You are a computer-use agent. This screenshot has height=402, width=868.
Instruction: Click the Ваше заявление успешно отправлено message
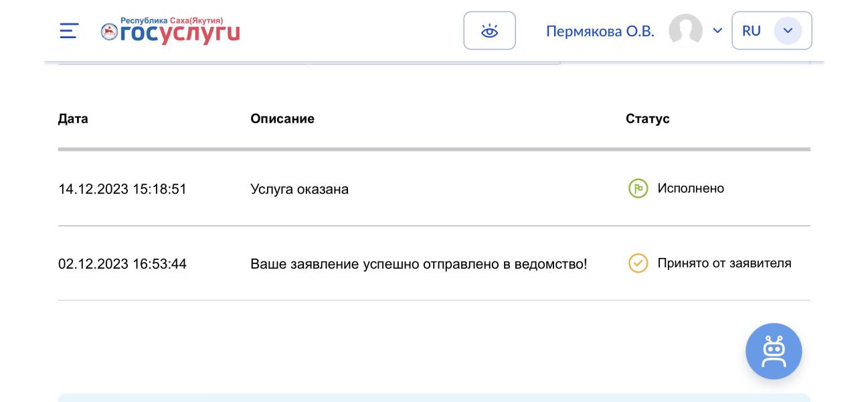click(418, 264)
